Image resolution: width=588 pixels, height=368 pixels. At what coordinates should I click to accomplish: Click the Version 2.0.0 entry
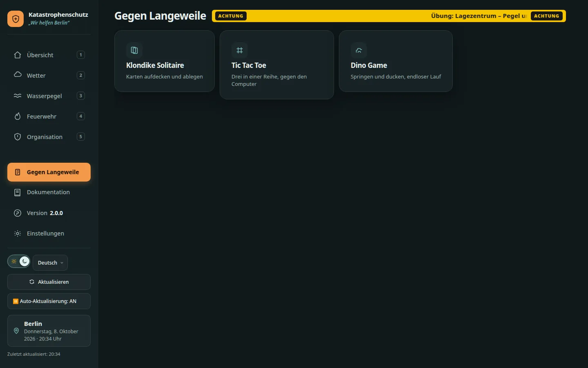[49, 213]
